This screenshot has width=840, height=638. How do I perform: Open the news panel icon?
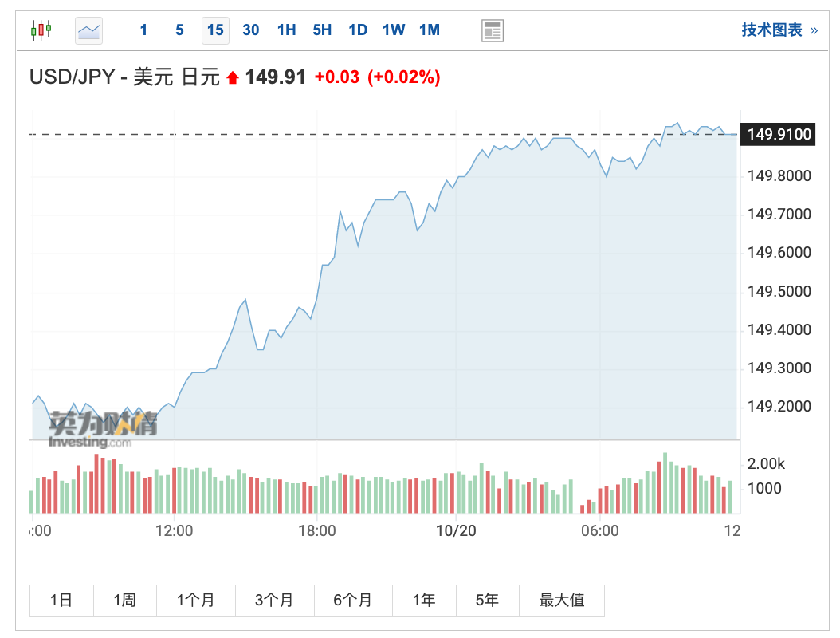(493, 31)
